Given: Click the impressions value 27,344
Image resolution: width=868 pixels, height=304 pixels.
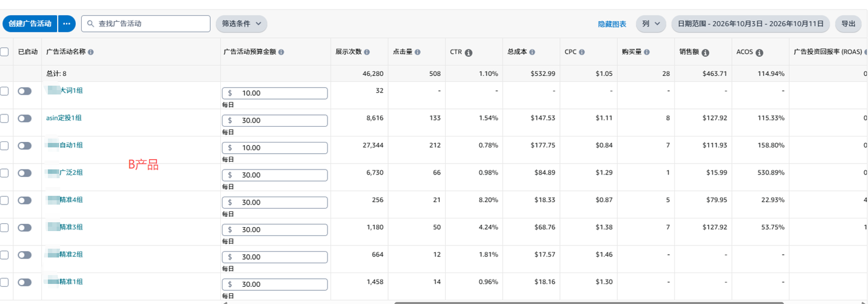Looking at the screenshot, I should 373,145.
